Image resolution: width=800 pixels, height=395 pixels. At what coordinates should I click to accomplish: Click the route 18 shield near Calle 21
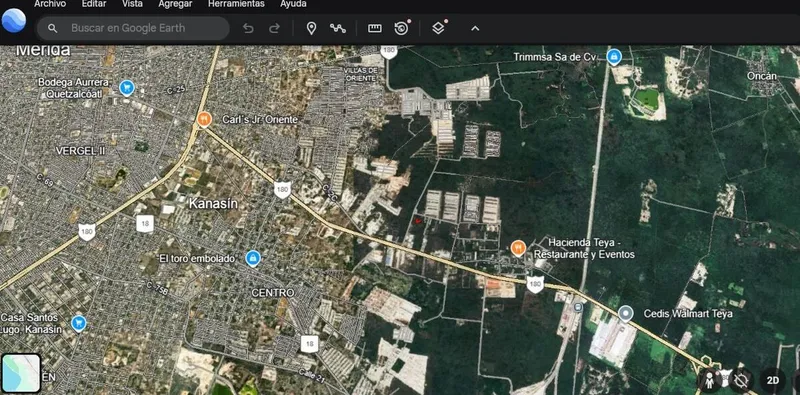(x=309, y=343)
